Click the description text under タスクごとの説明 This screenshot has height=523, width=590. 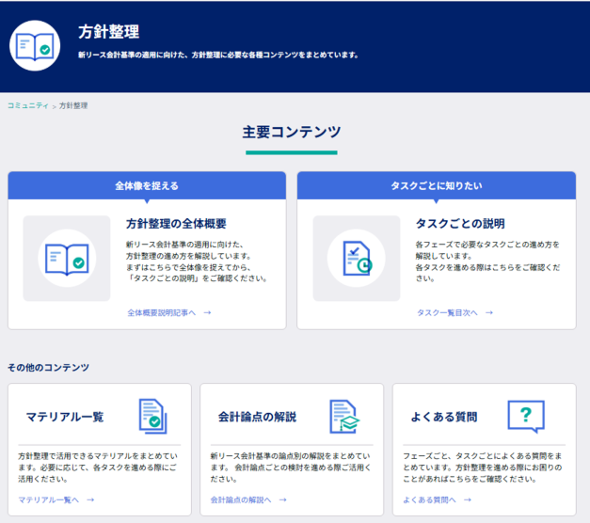[x=488, y=262]
